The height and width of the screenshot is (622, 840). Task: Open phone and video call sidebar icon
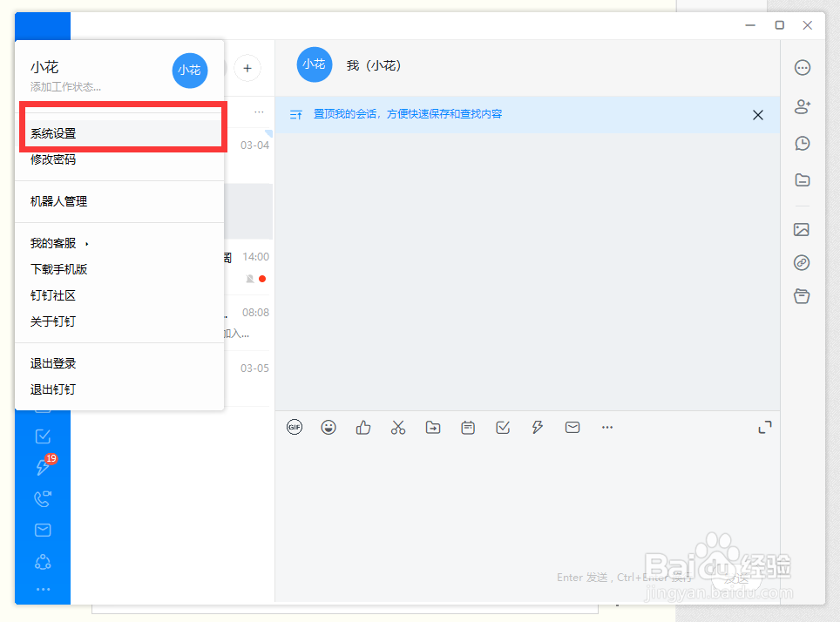[43, 499]
